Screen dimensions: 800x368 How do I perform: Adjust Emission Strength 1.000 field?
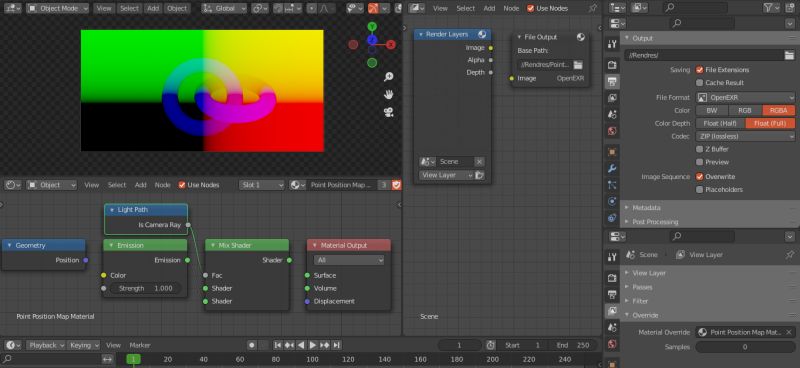point(145,288)
